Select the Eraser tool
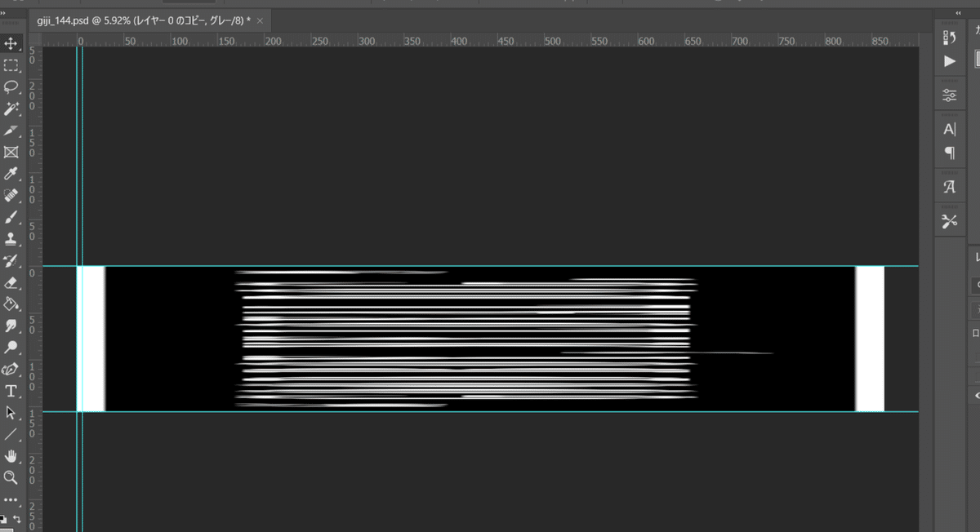 tap(11, 283)
